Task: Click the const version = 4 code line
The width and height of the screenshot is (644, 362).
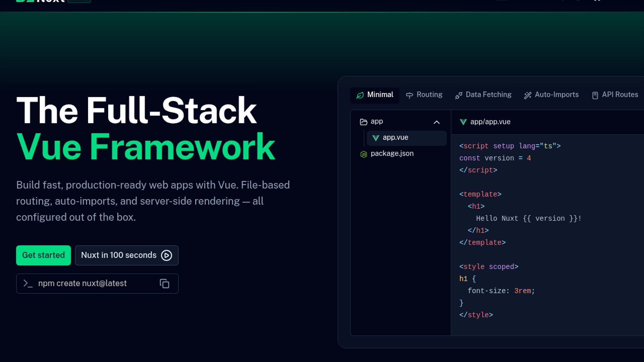Action: 495,158
